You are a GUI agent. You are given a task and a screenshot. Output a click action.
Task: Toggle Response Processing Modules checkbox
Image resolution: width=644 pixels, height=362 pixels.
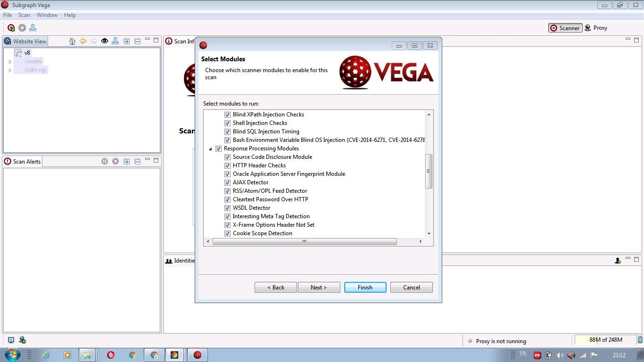(218, 148)
